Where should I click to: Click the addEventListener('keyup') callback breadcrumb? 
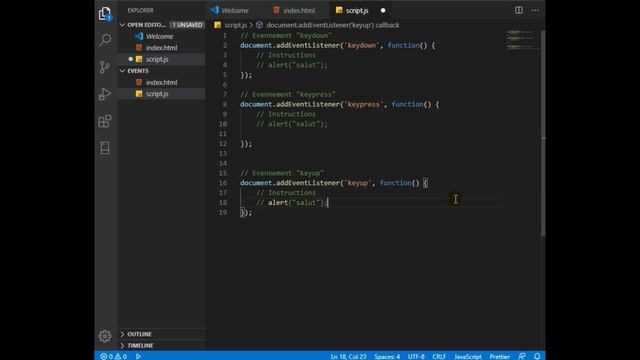(333, 25)
